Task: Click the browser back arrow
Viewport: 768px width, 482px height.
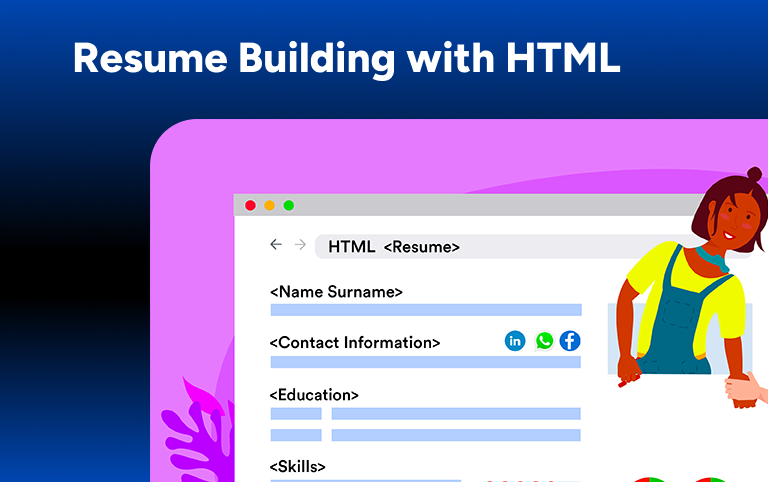Action: (276, 244)
